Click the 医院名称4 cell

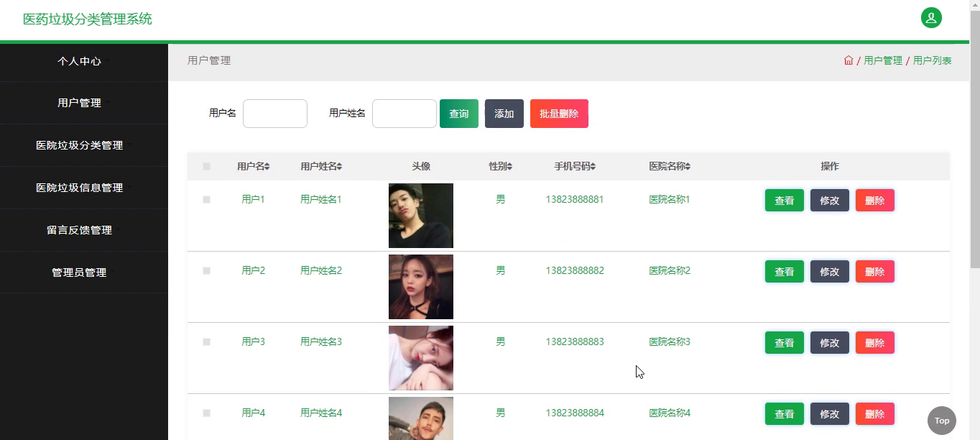670,413
